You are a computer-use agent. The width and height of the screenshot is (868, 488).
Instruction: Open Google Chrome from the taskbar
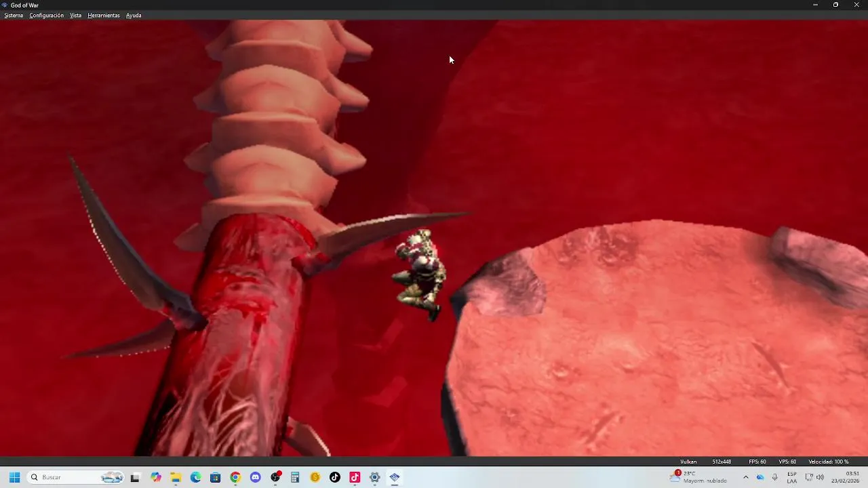pyautogui.click(x=235, y=477)
